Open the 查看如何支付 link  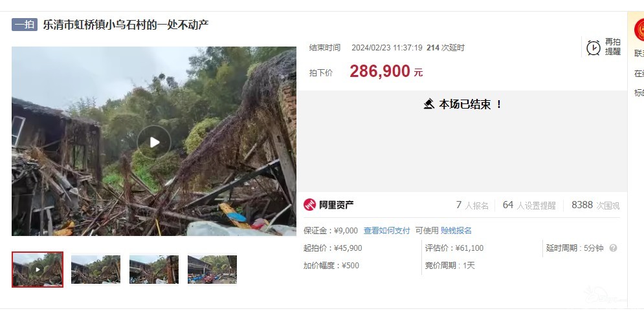[x=386, y=231]
